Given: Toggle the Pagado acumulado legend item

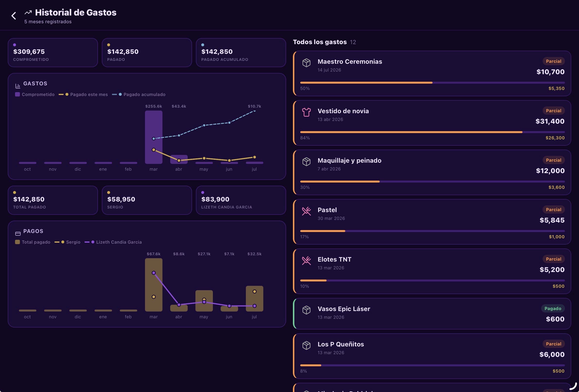Looking at the screenshot, I should pos(139,94).
